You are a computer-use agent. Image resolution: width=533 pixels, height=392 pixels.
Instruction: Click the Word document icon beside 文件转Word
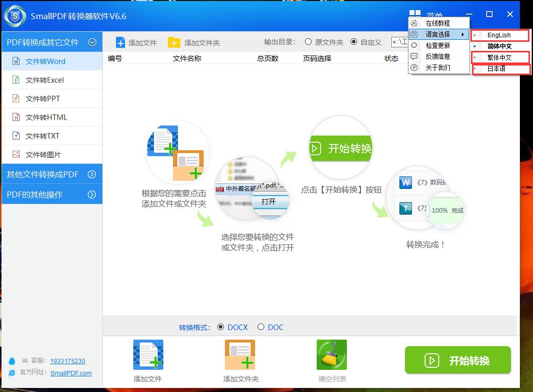point(16,61)
